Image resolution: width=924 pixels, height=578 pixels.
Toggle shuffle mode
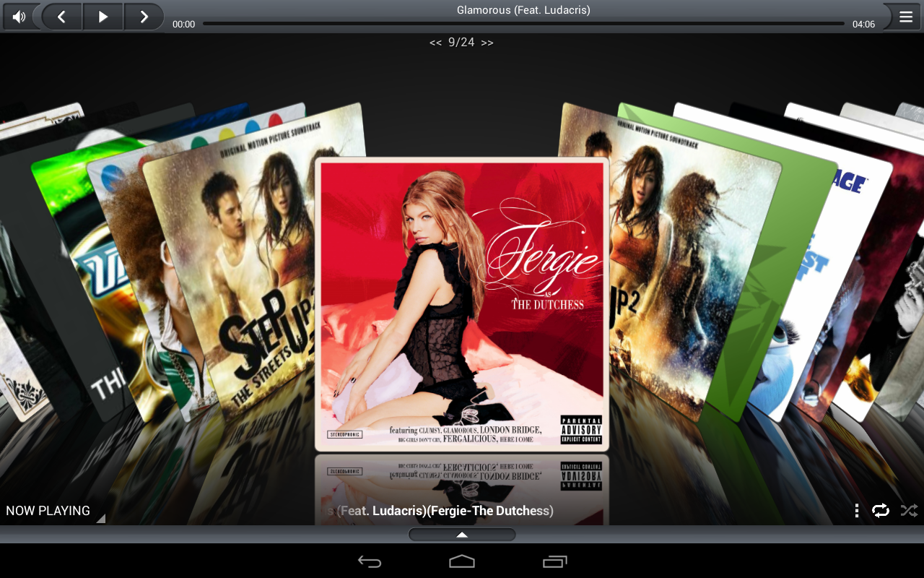(x=909, y=511)
